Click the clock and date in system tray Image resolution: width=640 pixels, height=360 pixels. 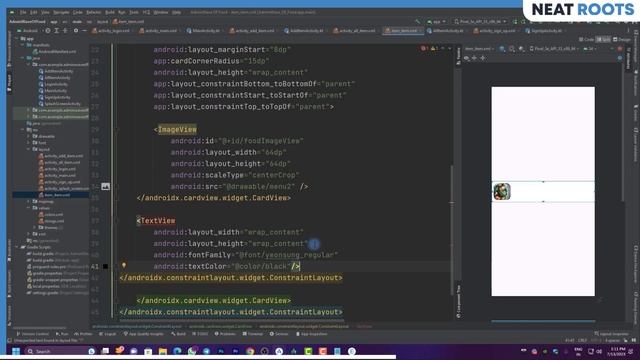[616, 351]
